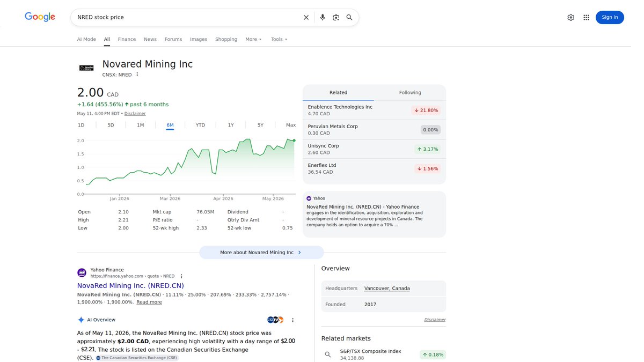Open the Canadian Securities Exchange (CSE) source chip
The height and width of the screenshot is (362, 644).
click(x=137, y=358)
